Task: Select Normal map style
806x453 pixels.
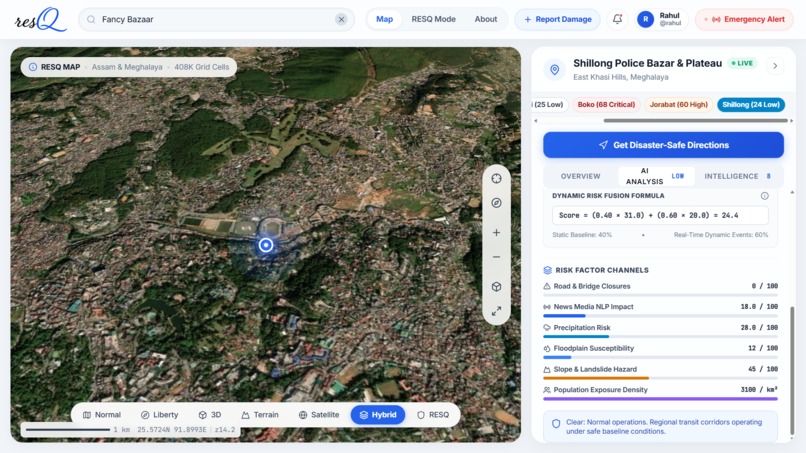Action: (102, 415)
